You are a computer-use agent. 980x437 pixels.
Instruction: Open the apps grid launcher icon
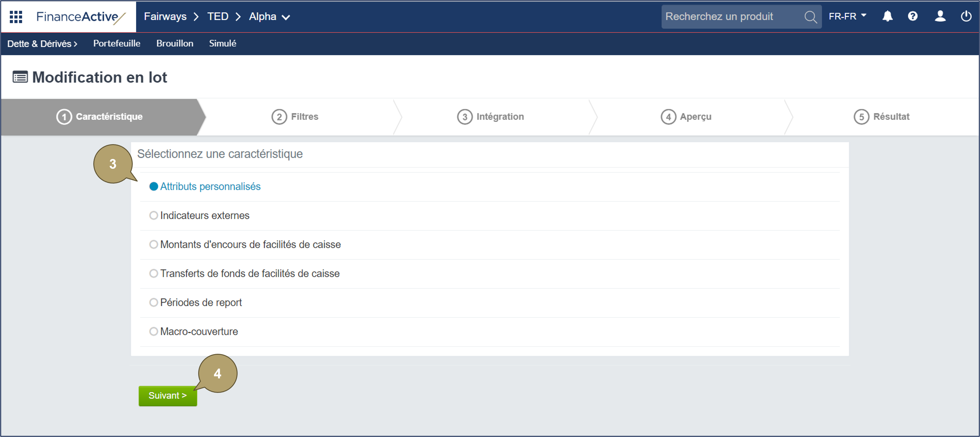16,17
